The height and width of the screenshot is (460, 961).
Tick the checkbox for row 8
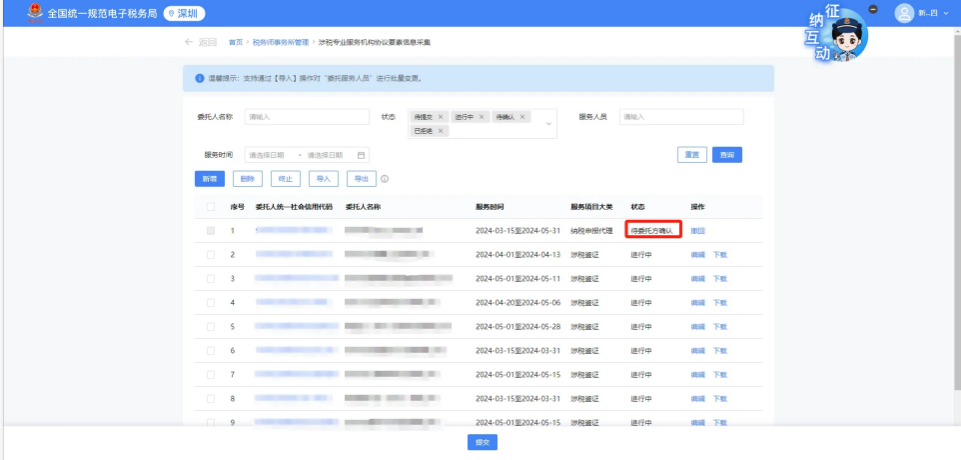pyautogui.click(x=211, y=398)
